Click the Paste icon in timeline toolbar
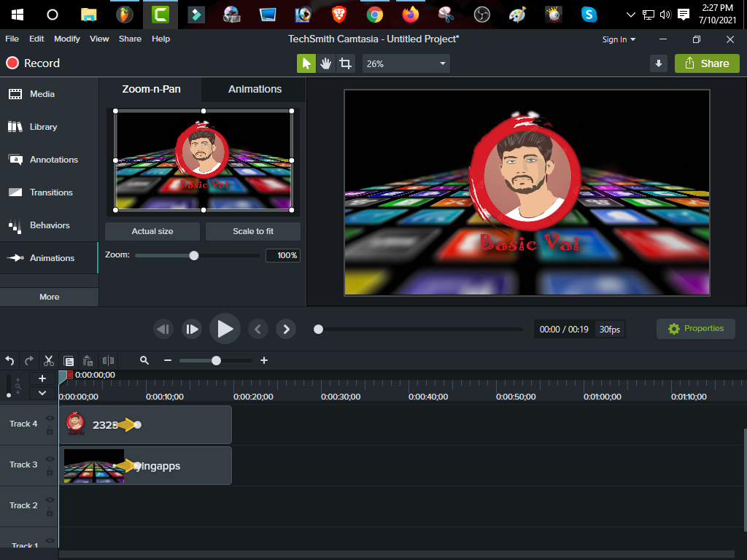 (88, 361)
